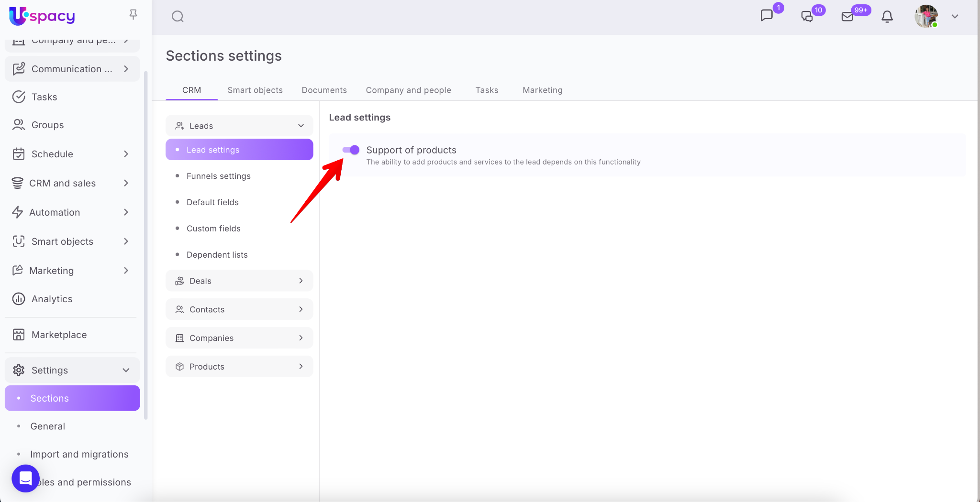Open Marketplace in the sidebar
The image size is (980, 502).
point(59,335)
